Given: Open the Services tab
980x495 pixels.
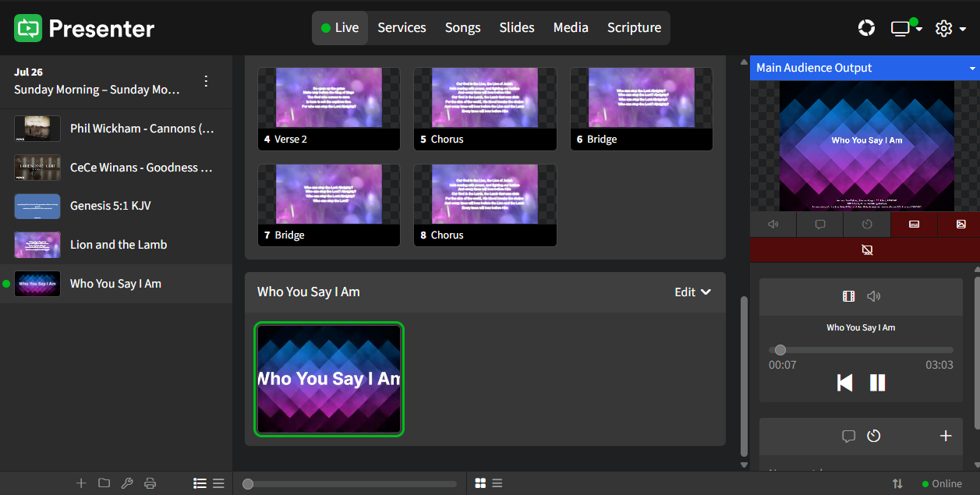Looking at the screenshot, I should point(402,28).
